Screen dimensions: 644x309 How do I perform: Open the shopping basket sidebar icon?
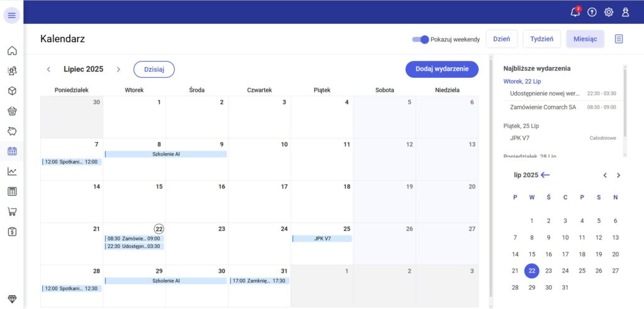tap(12, 111)
